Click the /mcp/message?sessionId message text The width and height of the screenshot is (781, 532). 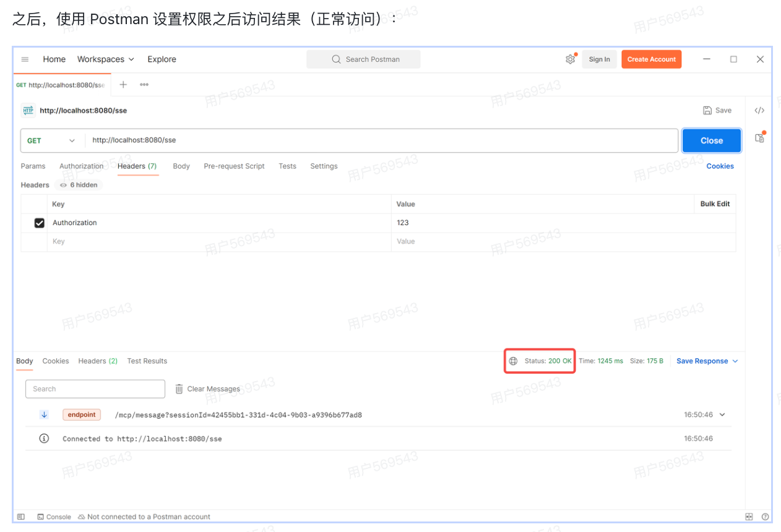238,415
